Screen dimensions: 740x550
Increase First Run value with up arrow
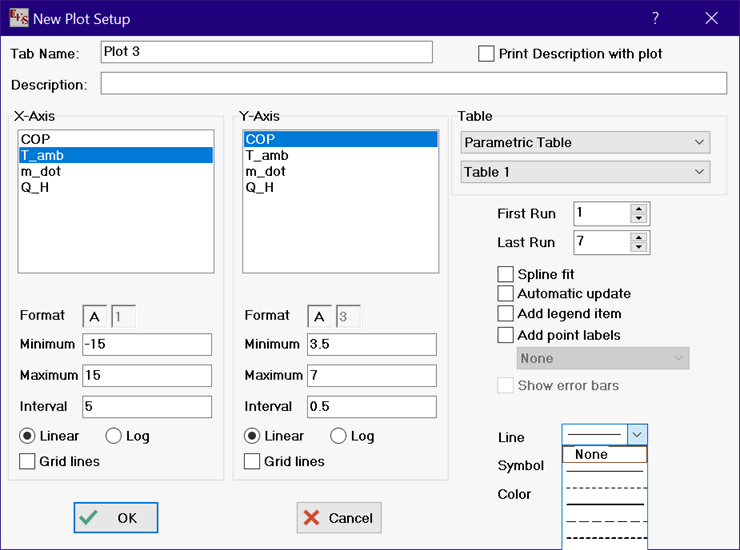click(639, 208)
